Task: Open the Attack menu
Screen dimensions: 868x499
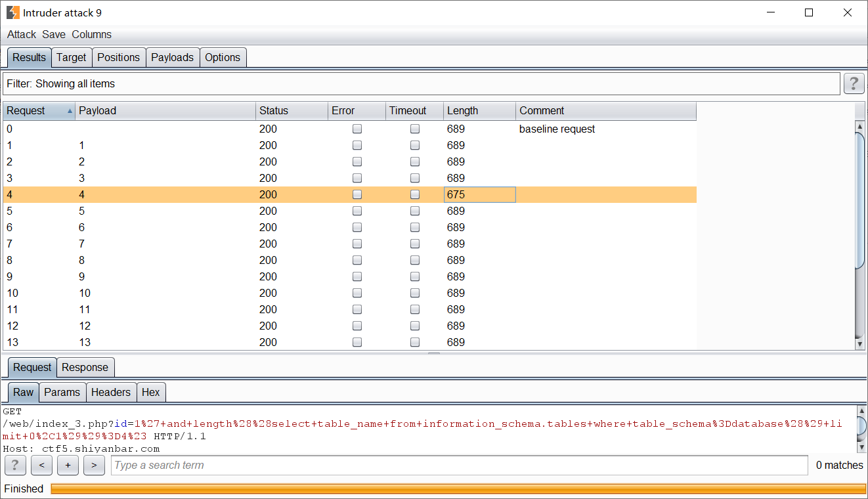Action: click(22, 35)
